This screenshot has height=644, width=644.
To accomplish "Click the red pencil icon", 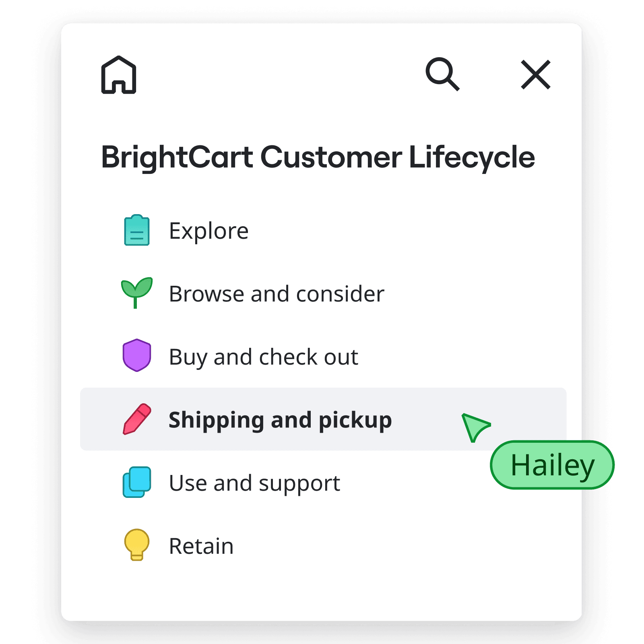I will (137, 419).
